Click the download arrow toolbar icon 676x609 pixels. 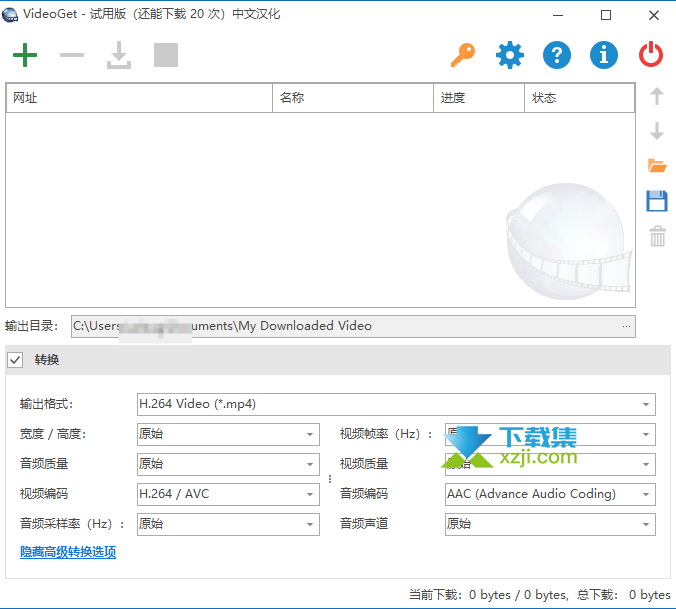coord(119,55)
